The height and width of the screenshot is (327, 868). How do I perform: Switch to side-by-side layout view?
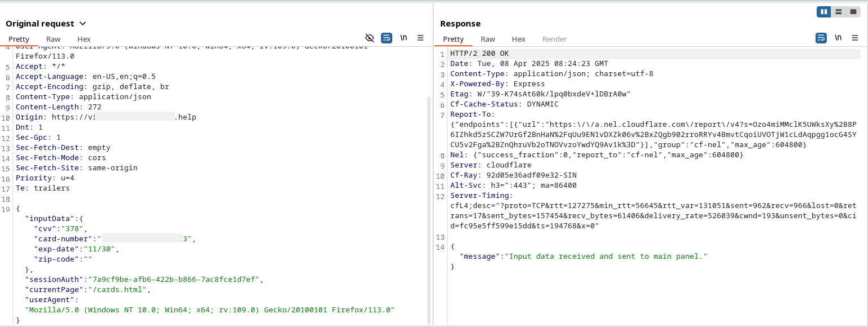[x=824, y=11]
